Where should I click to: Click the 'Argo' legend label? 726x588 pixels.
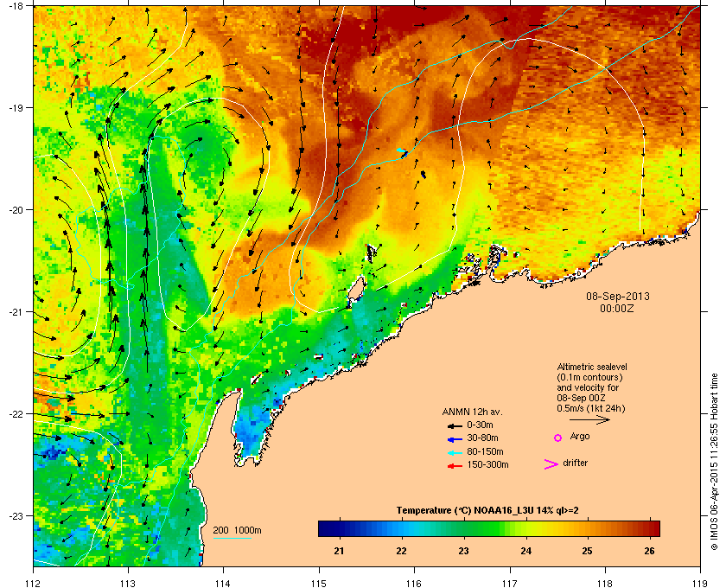click(580, 437)
